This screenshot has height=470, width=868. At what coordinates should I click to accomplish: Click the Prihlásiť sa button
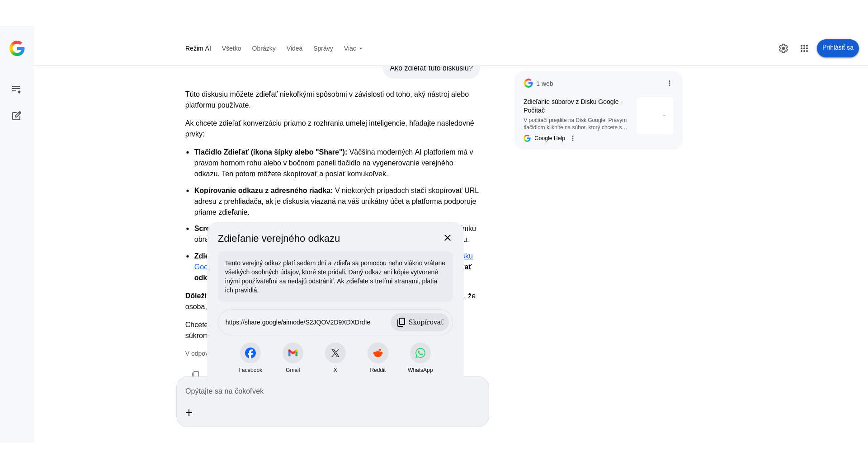pyautogui.click(x=837, y=48)
